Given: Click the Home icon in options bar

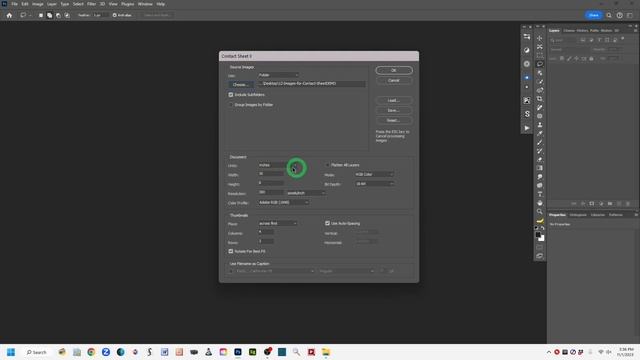Looking at the screenshot, I should pos(9,15).
